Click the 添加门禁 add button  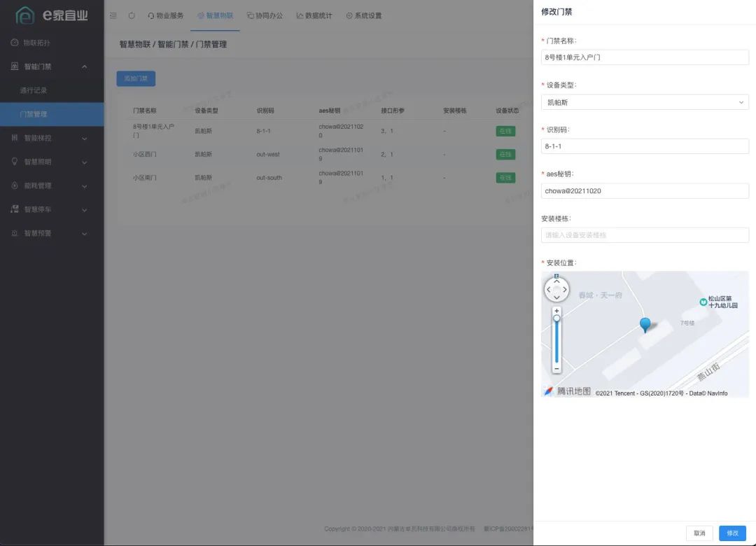[x=136, y=78]
